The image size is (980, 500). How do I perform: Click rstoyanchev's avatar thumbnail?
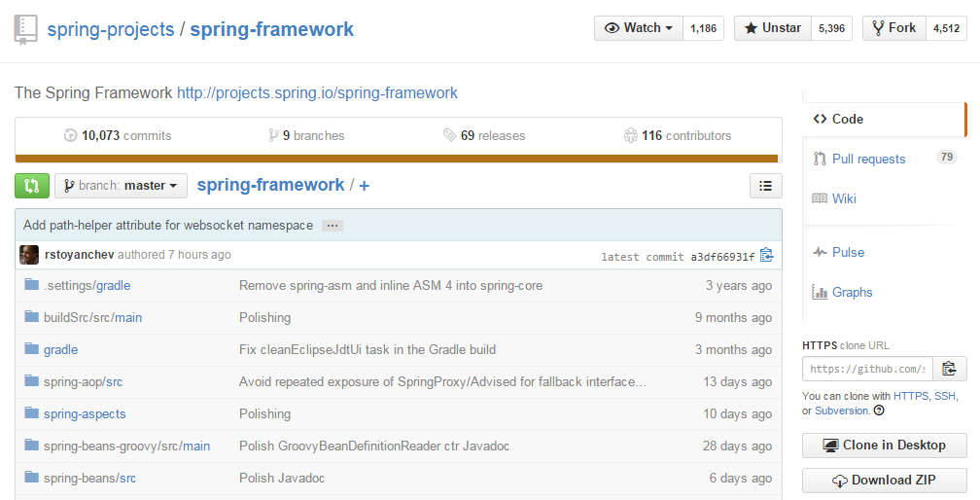point(29,255)
